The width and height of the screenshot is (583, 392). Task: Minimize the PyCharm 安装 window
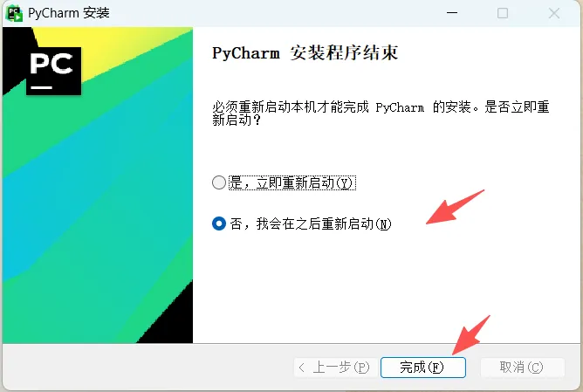tap(452, 13)
